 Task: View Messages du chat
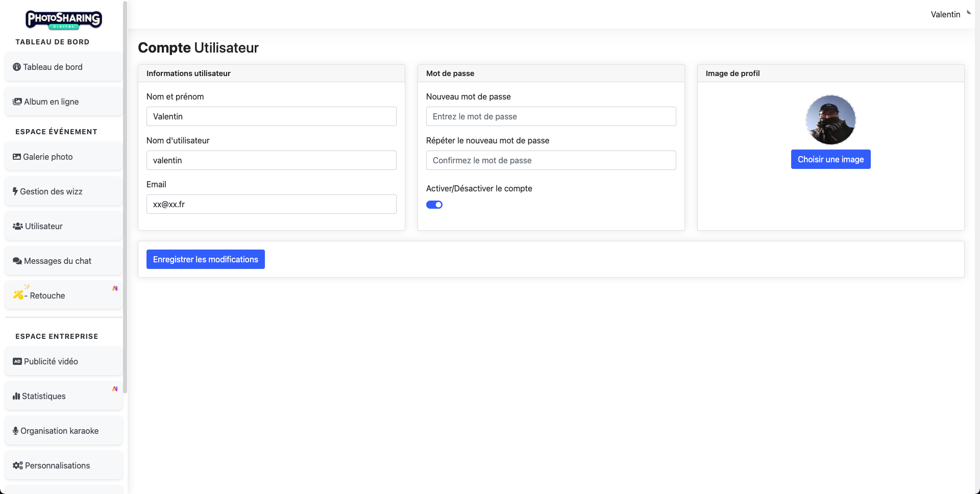[64, 261]
